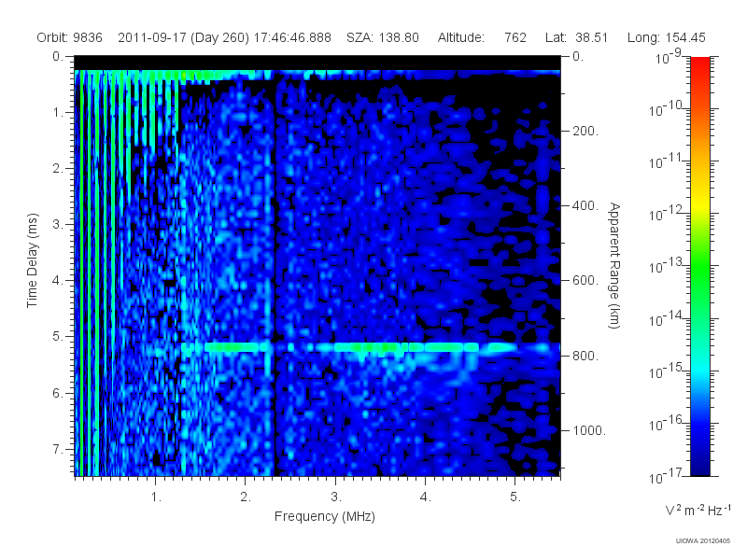This screenshot has width=747, height=560.
Task: Click the 'Lat: 38.51' text
Action: 576,37
